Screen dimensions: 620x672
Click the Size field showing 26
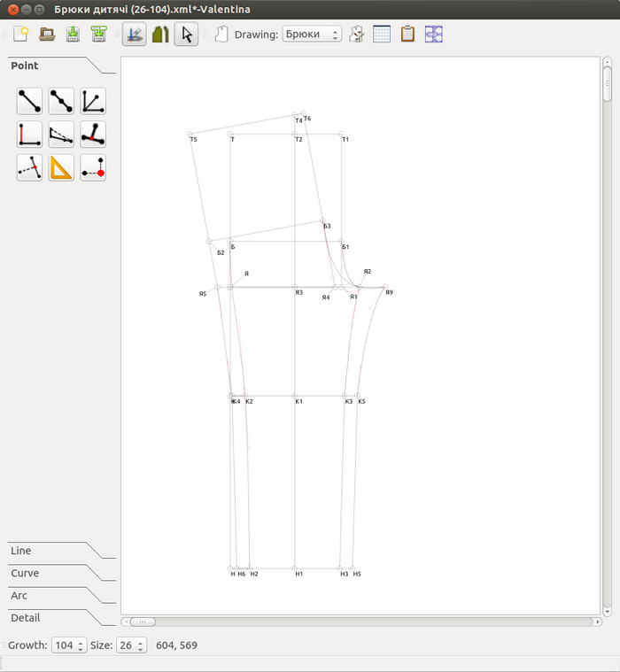[126, 645]
